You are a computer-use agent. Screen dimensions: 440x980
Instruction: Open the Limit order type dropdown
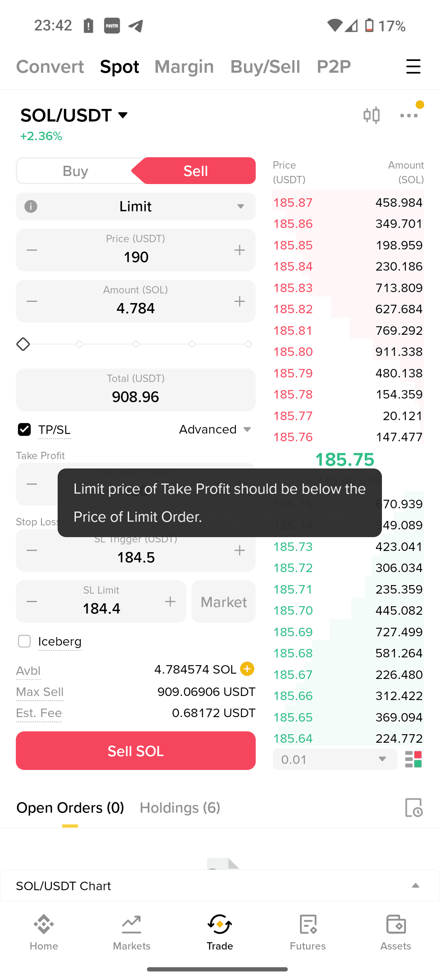click(x=136, y=206)
